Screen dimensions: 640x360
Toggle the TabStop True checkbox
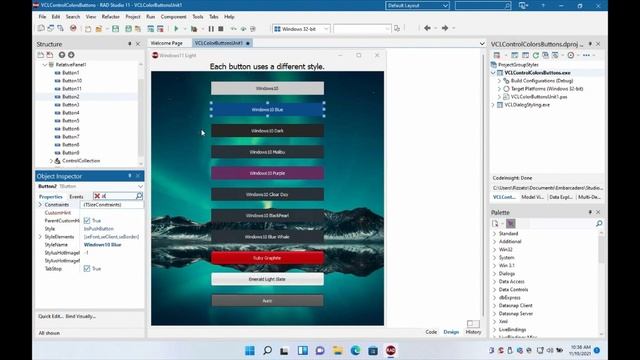coord(87,269)
